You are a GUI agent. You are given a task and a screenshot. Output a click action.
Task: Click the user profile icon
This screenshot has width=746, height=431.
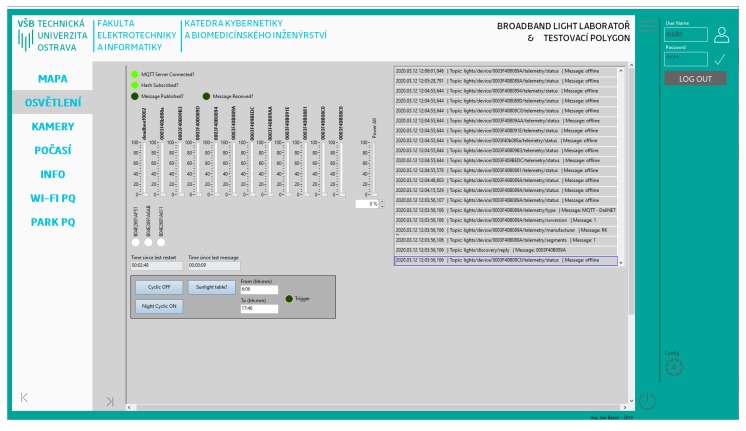tap(722, 35)
